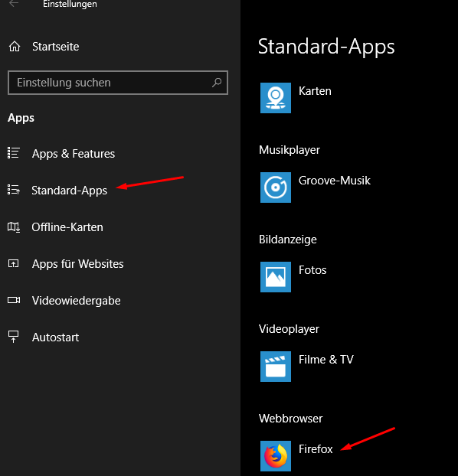Select Autostart in the sidebar
Image resolution: width=458 pixels, height=476 pixels.
pyautogui.click(x=56, y=337)
